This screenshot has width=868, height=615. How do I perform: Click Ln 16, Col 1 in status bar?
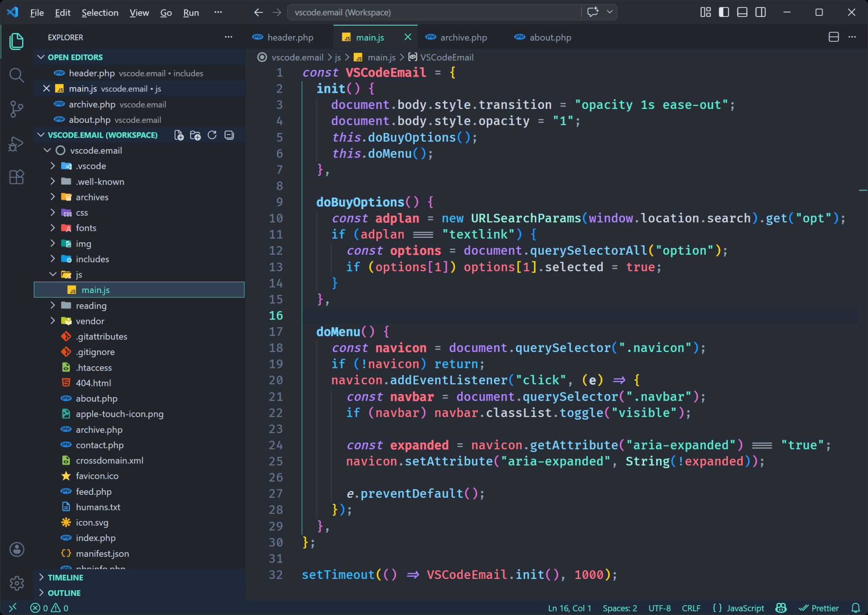coord(569,608)
